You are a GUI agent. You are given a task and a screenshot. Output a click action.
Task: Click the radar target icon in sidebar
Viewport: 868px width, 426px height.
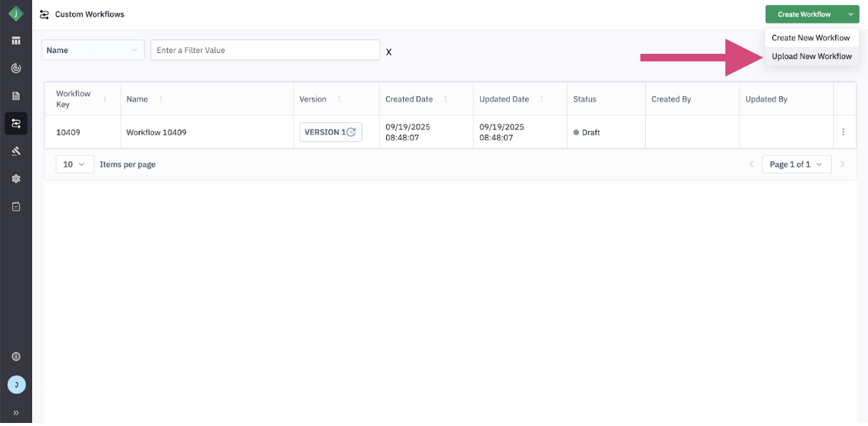(x=16, y=68)
